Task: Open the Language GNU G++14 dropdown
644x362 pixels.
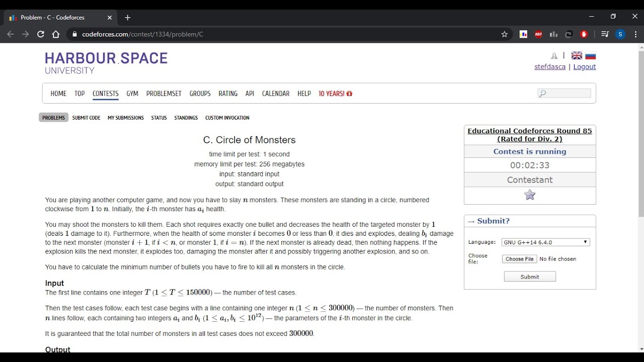Action: (x=546, y=242)
